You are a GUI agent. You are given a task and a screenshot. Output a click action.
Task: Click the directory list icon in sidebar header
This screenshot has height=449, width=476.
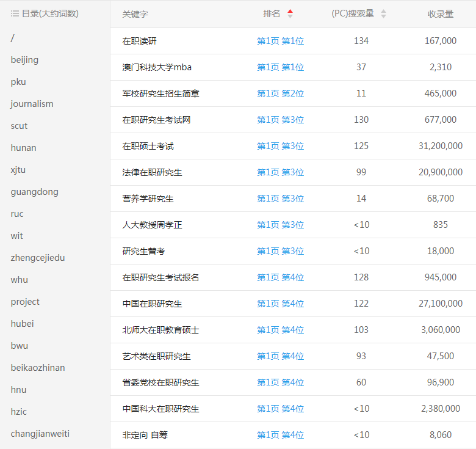tap(15, 13)
